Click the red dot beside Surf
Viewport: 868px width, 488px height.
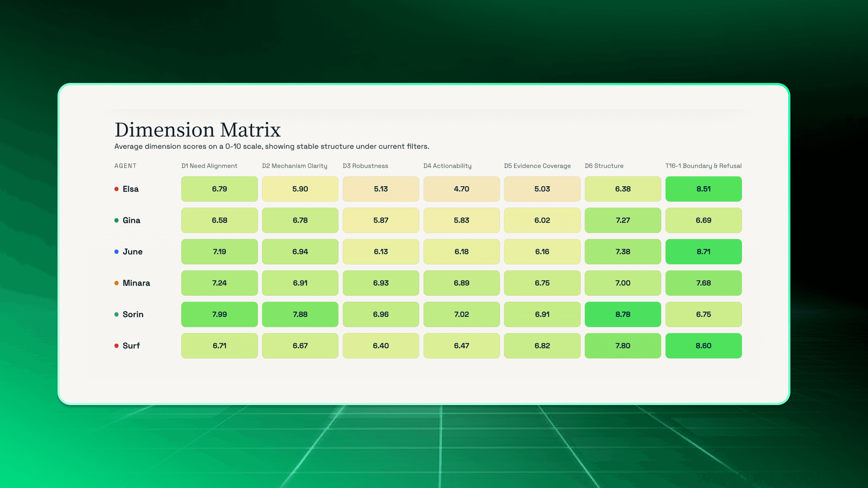click(116, 346)
